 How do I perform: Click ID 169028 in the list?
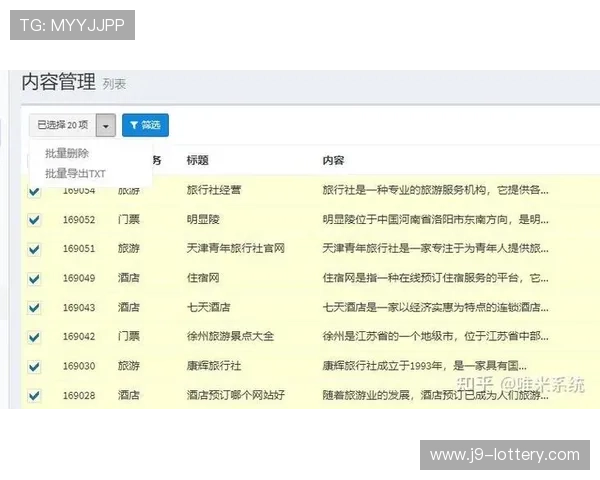tap(79, 395)
